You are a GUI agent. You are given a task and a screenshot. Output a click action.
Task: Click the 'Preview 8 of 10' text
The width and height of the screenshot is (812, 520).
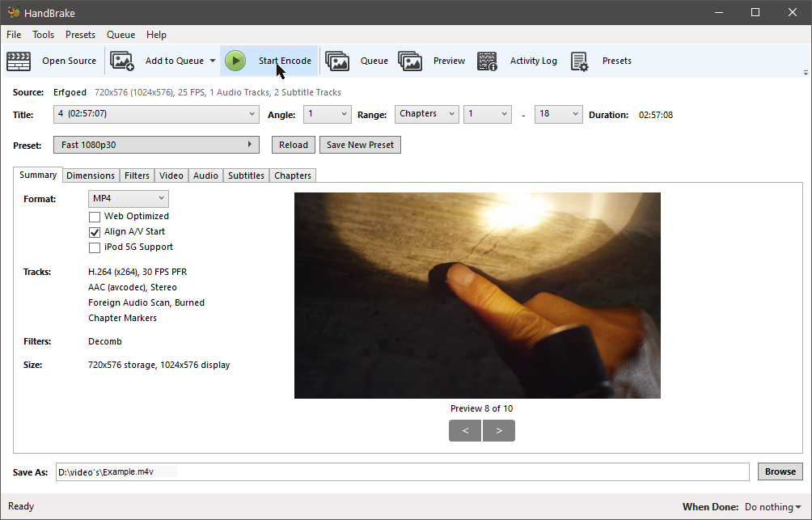[481, 408]
